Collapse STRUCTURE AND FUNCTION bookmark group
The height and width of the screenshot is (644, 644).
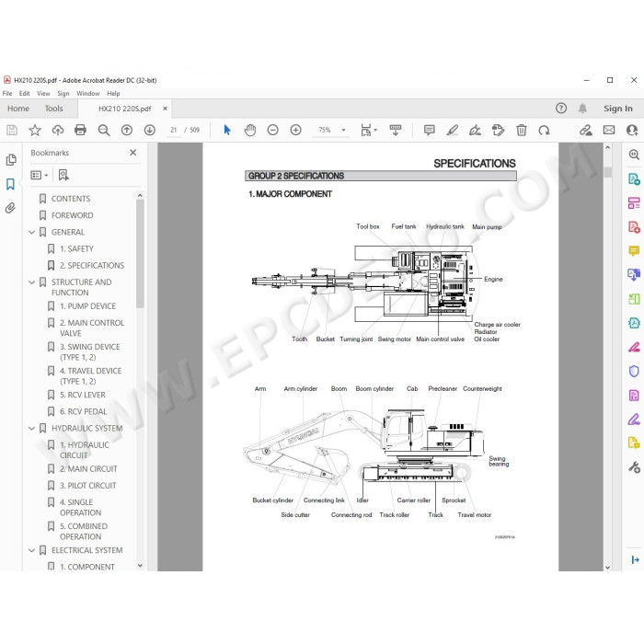pos(31,282)
